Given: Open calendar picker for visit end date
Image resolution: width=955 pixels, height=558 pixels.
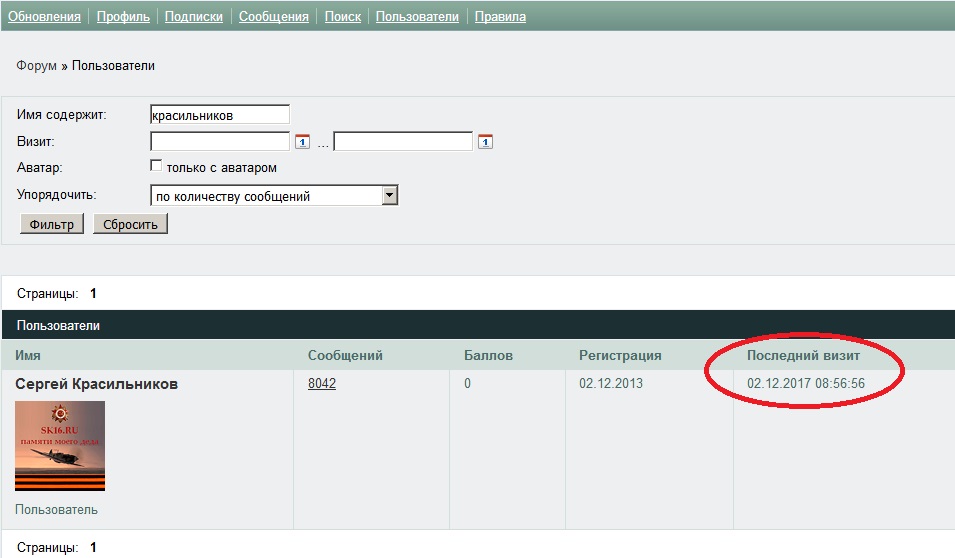Looking at the screenshot, I should click(485, 142).
